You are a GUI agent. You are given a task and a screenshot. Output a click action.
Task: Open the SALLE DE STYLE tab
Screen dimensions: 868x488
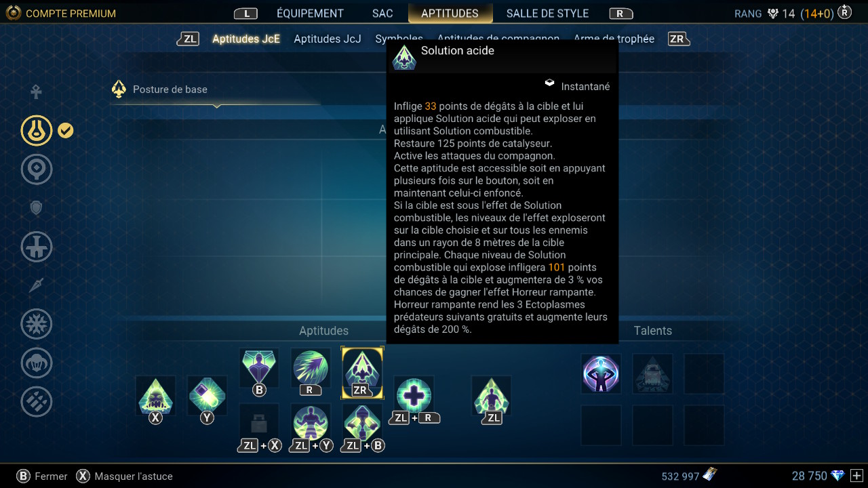[547, 13]
